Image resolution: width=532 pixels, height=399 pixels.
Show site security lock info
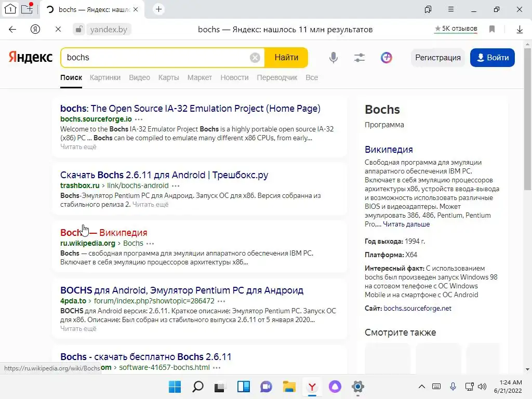point(79,30)
